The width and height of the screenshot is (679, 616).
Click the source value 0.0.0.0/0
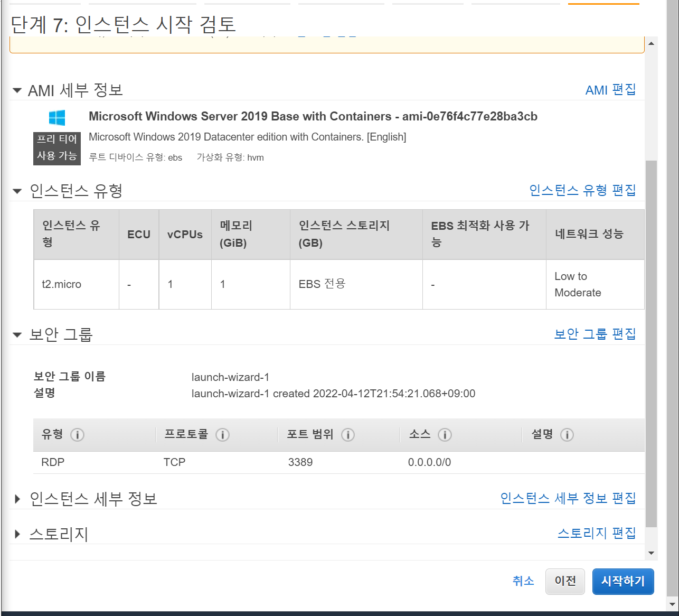coord(429,462)
